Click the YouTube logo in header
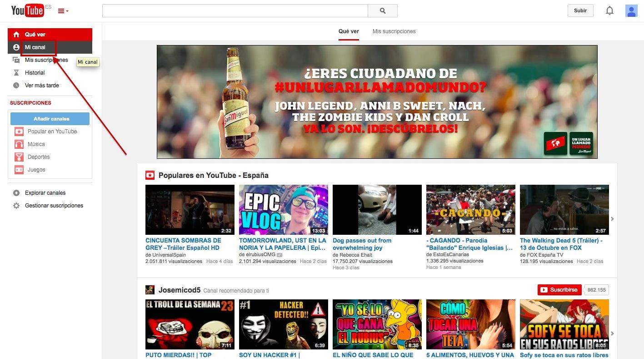 coord(27,10)
